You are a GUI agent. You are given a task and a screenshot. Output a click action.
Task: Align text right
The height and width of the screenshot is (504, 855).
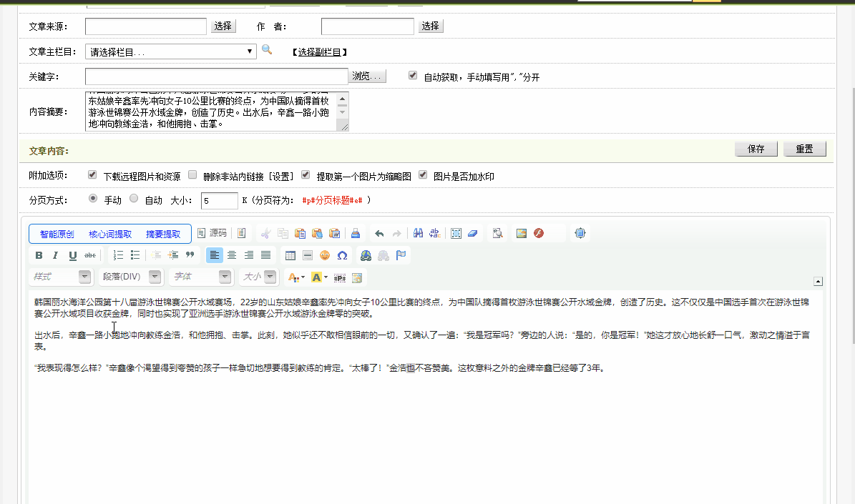point(249,255)
